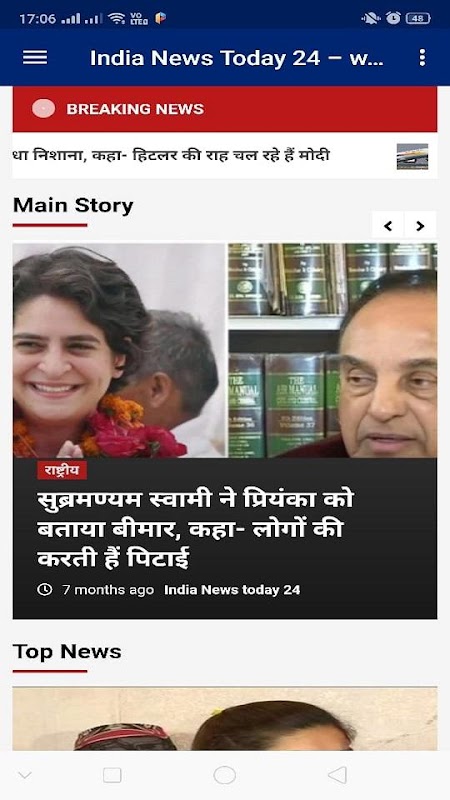Tap the Breaking News red banner

click(x=224, y=109)
